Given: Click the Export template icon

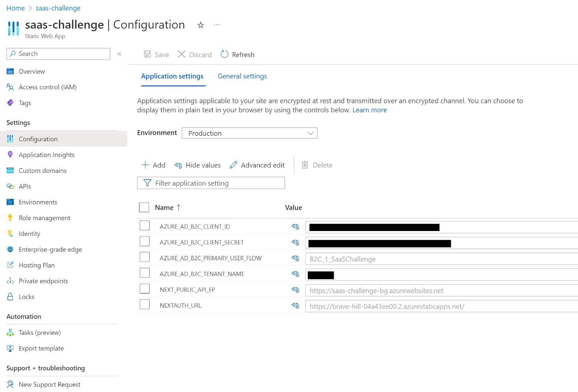Looking at the screenshot, I should (x=10, y=348).
